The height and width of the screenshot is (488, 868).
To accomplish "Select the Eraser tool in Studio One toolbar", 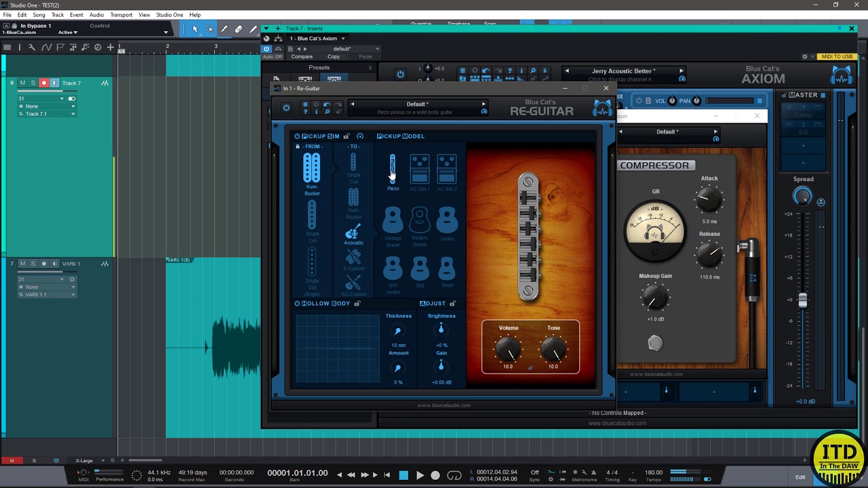I will 239,29.
